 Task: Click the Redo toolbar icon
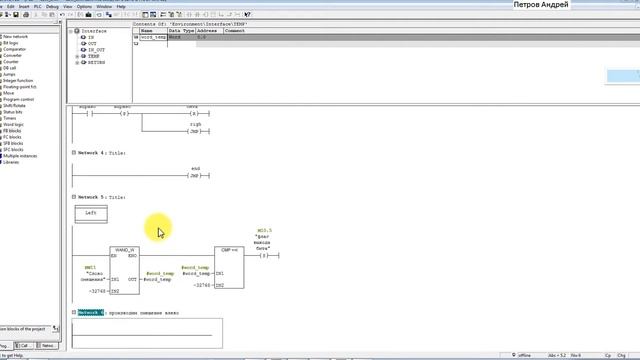(71, 15)
